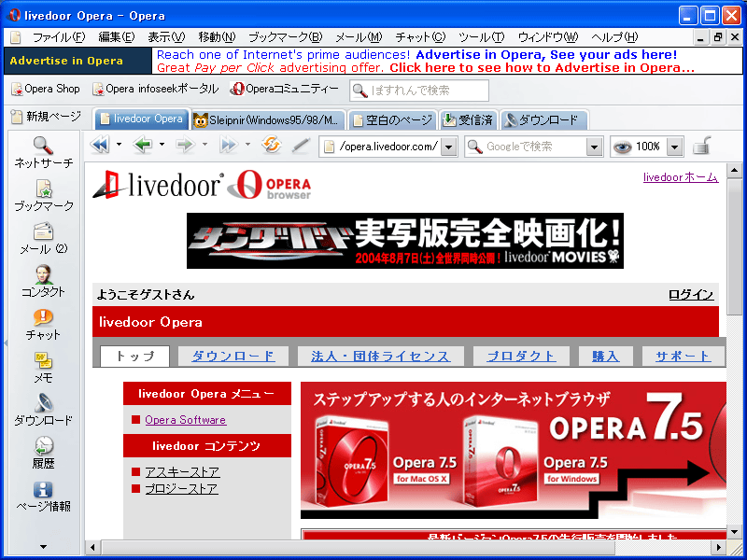This screenshot has height=560, width=747.
Task: Click the livedoorホーム link
Action: (x=681, y=177)
